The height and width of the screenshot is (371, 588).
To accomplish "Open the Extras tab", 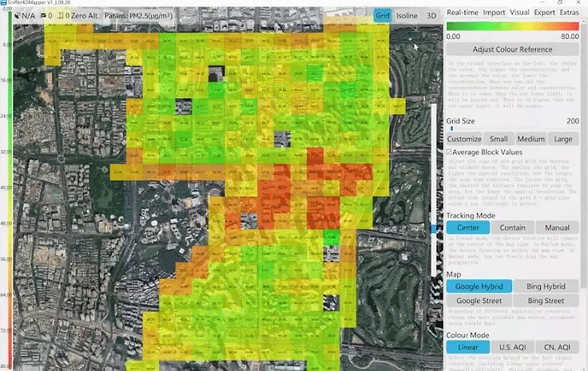I will (569, 13).
